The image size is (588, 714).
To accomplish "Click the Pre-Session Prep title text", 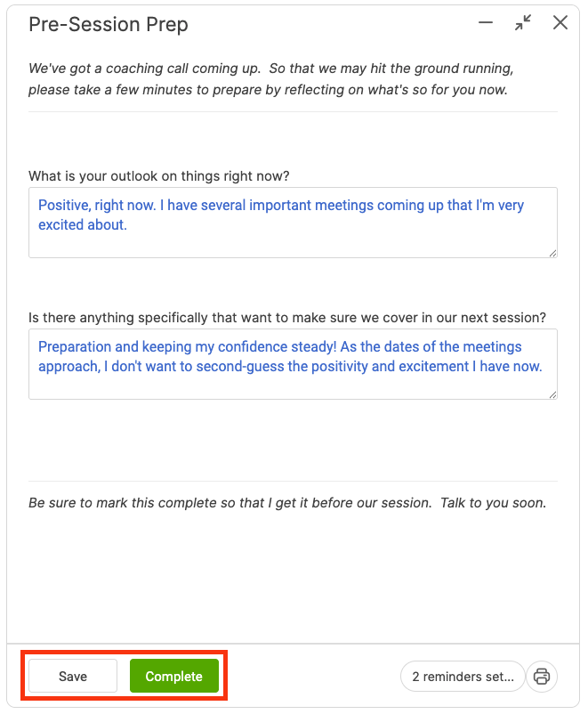I will point(109,24).
